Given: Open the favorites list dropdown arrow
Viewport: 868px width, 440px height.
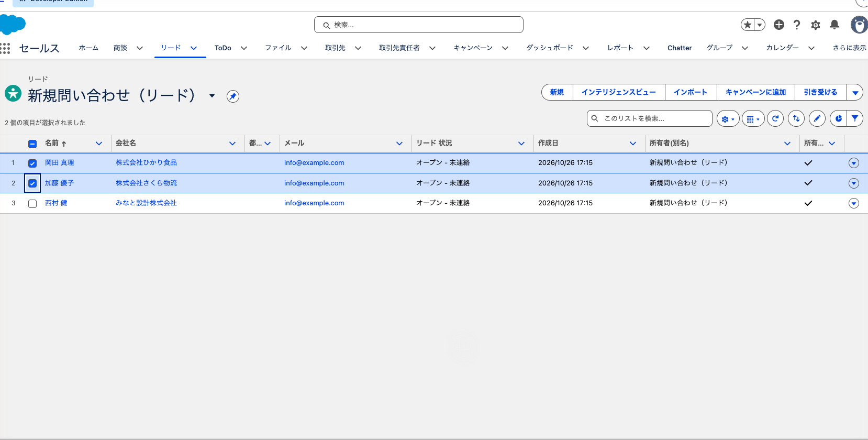Looking at the screenshot, I should pyautogui.click(x=760, y=25).
